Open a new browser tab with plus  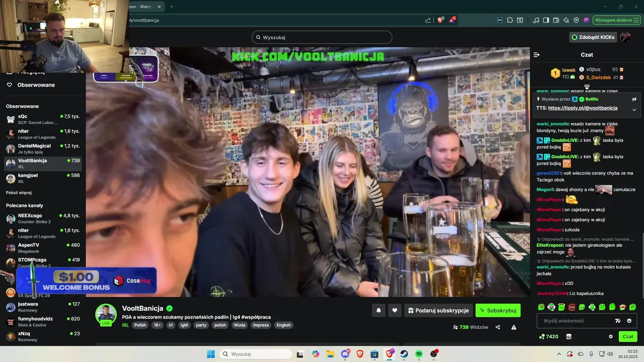click(172, 7)
